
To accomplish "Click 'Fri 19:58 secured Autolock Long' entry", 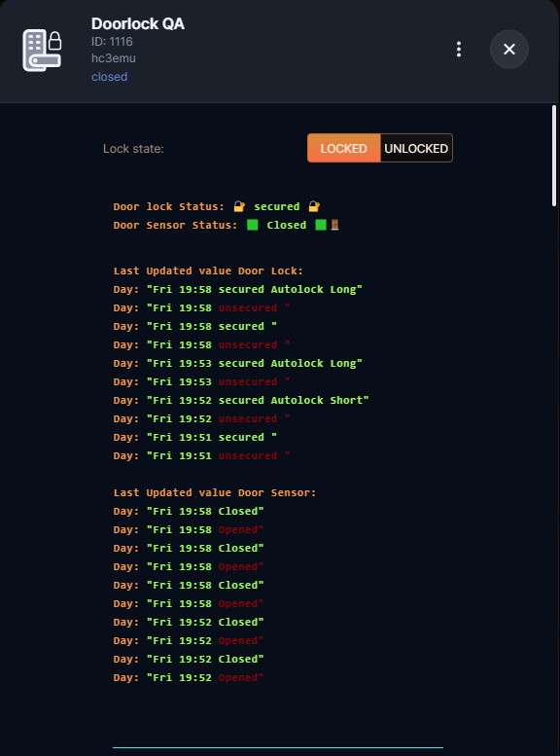I will click(x=238, y=289).
